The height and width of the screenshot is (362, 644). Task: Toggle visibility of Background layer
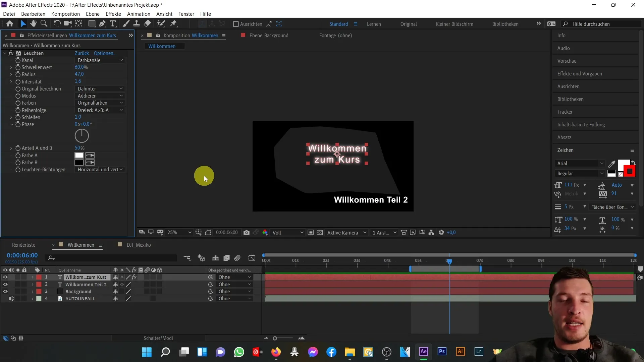[5, 291]
